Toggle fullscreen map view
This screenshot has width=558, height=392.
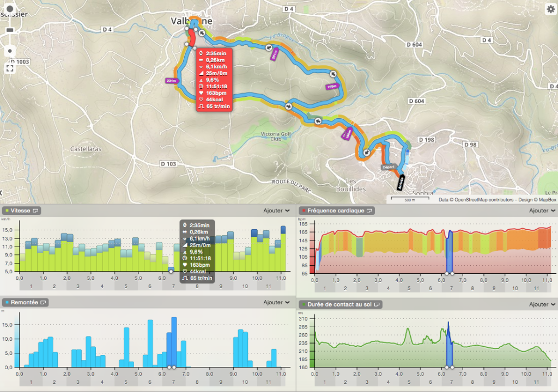(10, 68)
